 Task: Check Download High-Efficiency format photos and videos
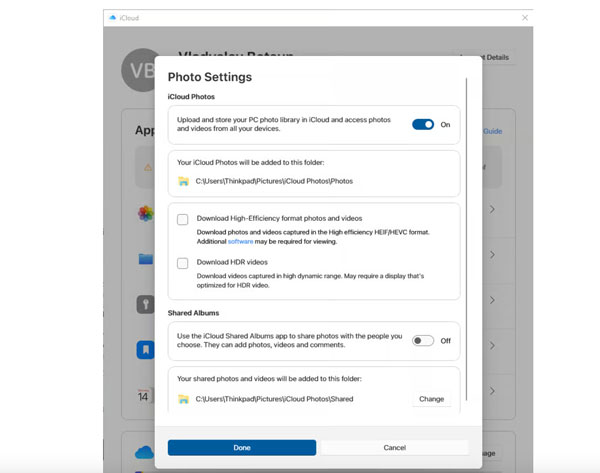point(183,220)
